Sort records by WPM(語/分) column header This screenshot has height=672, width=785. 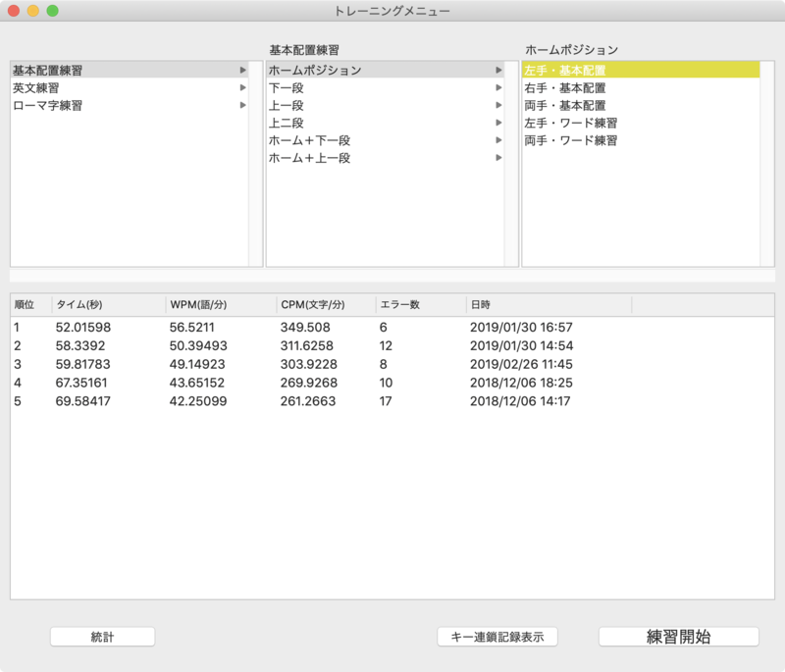pyautogui.click(x=222, y=304)
